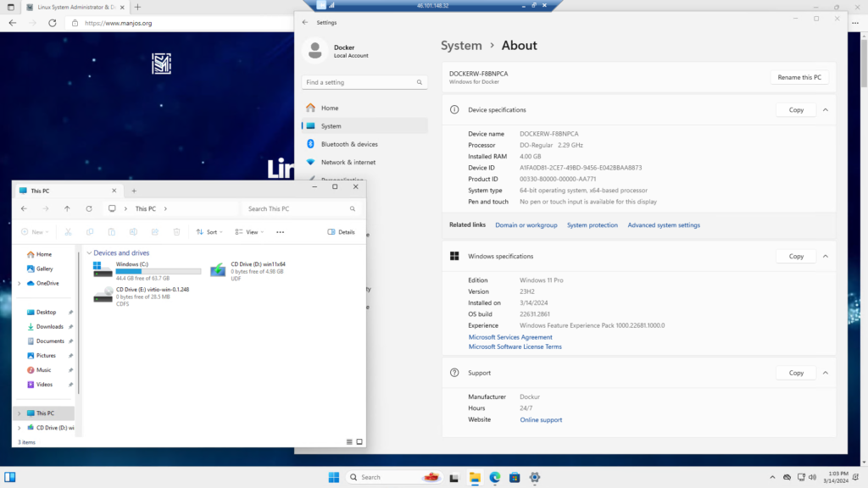Click the Delete trash icon in File Explorer
The image size is (868, 488).
[176, 232]
